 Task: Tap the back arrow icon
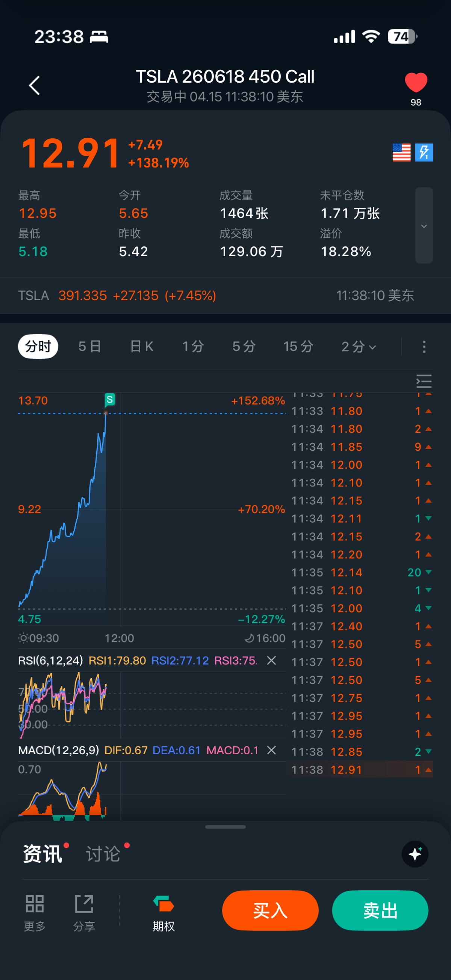click(x=35, y=85)
